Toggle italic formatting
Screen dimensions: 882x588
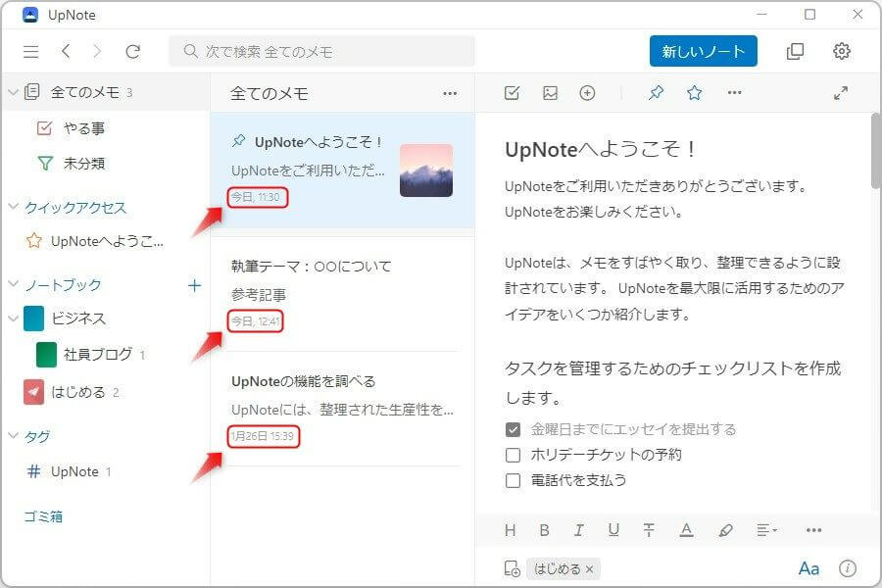pos(578,530)
